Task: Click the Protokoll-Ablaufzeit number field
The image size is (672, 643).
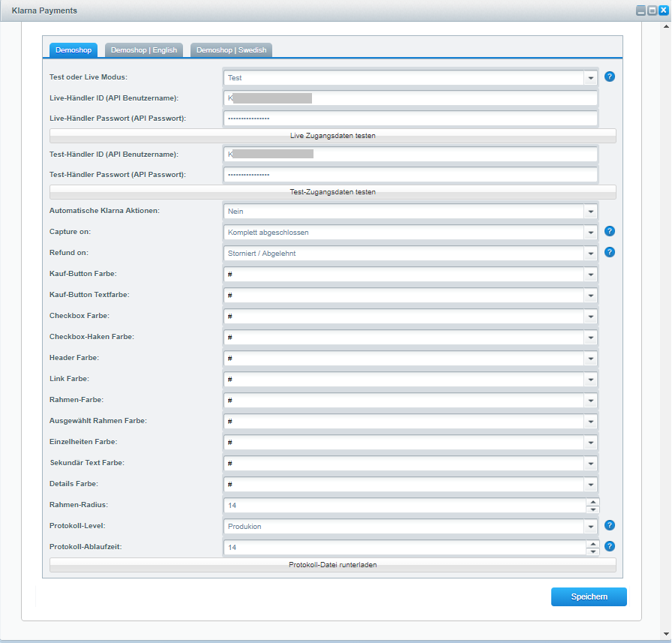Action: pyautogui.click(x=405, y=548)
